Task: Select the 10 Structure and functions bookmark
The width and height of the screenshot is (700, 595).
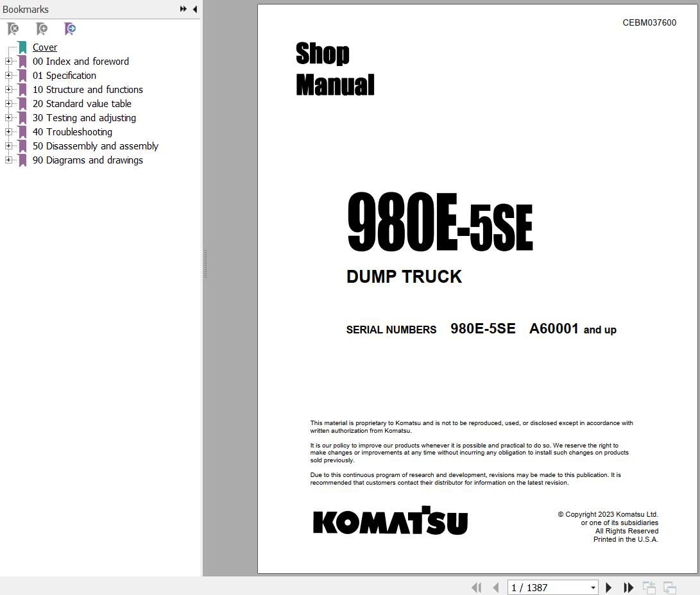Action: [88, 89]
